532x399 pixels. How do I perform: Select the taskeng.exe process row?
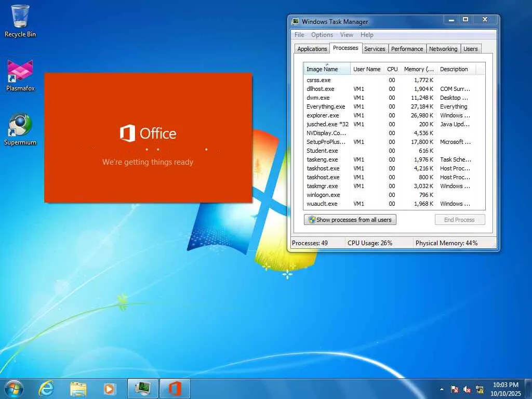tap(394, 159)
